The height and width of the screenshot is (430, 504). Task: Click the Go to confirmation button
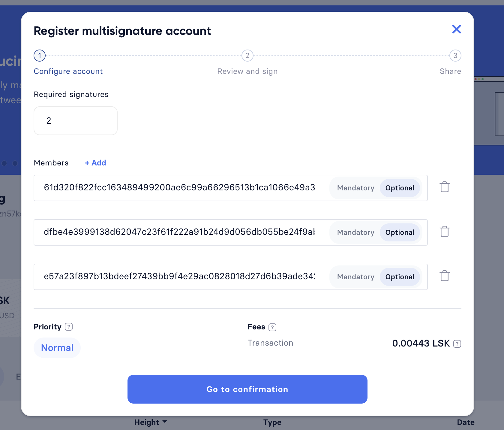(247, 389)
